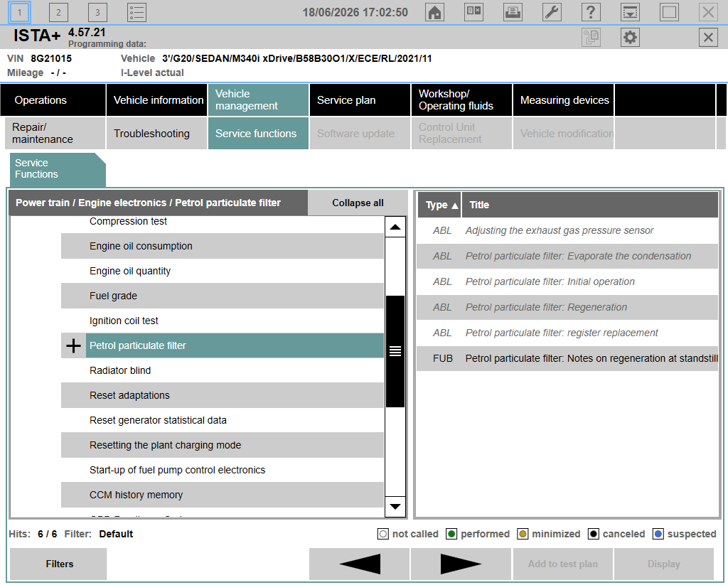Click the print icon
Screen dimensions: 728x585
click(x=513, y=13)
